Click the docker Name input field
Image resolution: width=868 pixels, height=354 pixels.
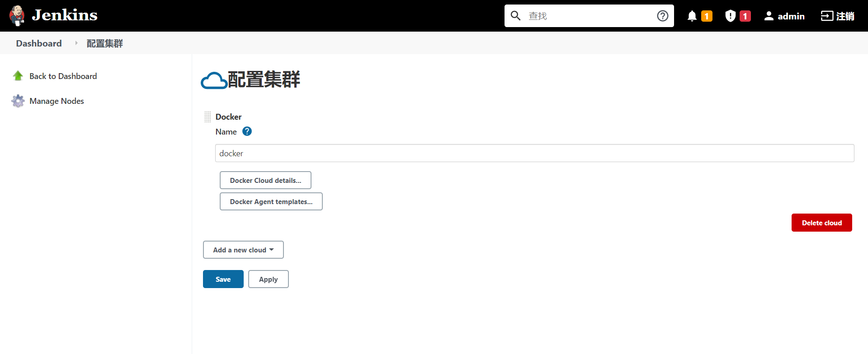[534, 153]
